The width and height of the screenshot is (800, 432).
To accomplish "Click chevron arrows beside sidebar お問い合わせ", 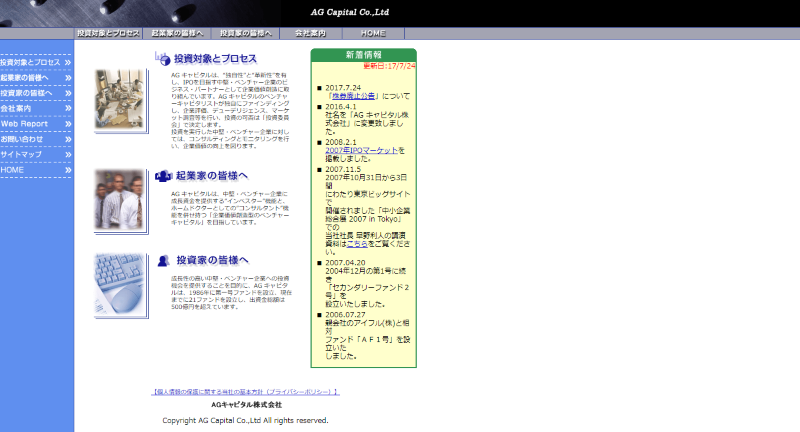I will point(68,139).
